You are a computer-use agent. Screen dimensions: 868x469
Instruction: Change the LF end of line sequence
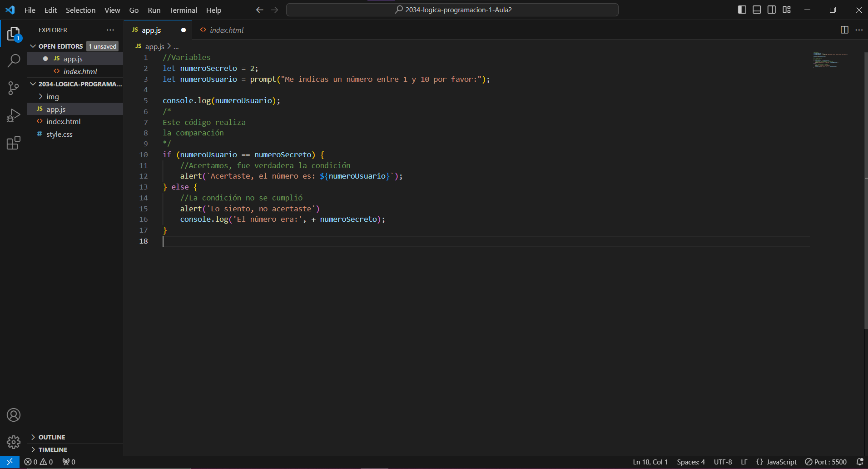pos(744,462)
